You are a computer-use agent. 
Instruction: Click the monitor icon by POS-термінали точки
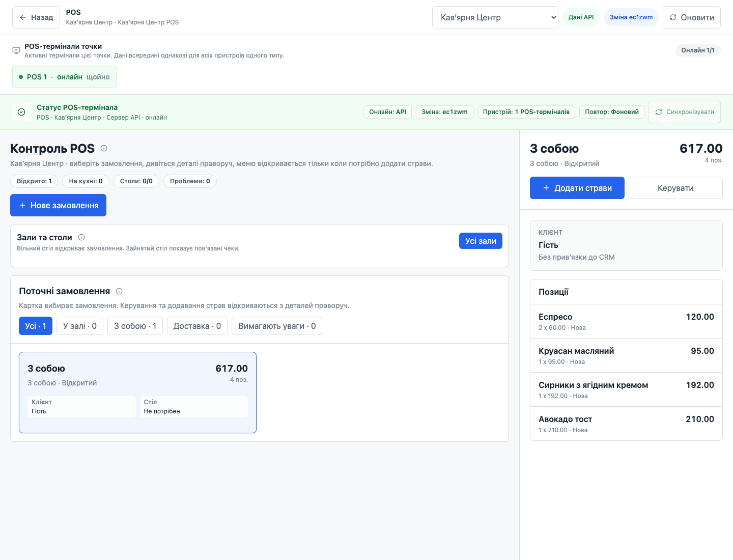tap(16, 50)
